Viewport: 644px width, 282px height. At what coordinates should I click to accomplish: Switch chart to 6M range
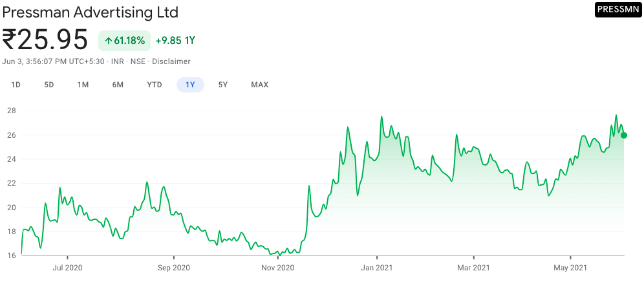[118, 85]
